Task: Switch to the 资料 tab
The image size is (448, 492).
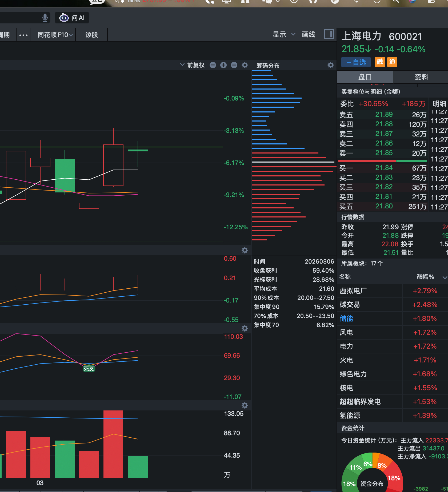Action: coord(421,77)
